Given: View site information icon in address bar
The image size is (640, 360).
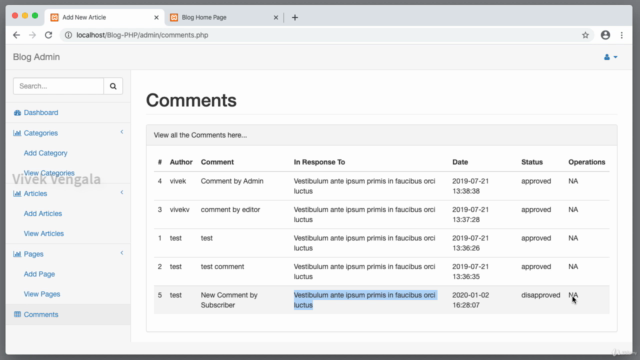Looking at the screenshot, I should 69,35.
